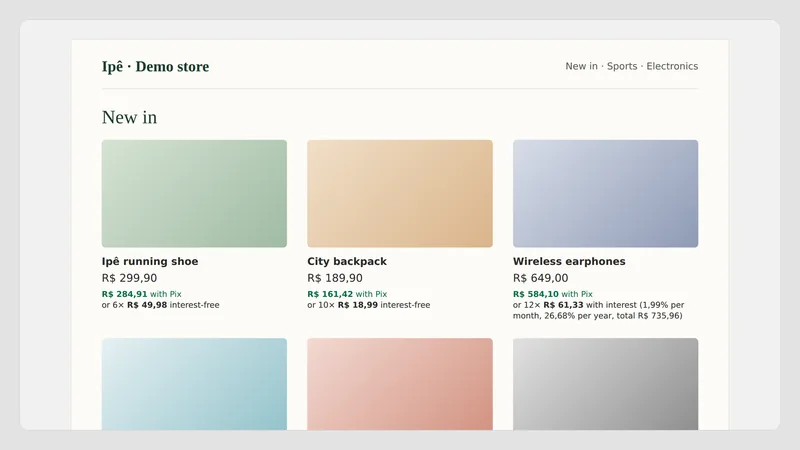Select the gray product image
800x450 pixels.
coord(605,384)
